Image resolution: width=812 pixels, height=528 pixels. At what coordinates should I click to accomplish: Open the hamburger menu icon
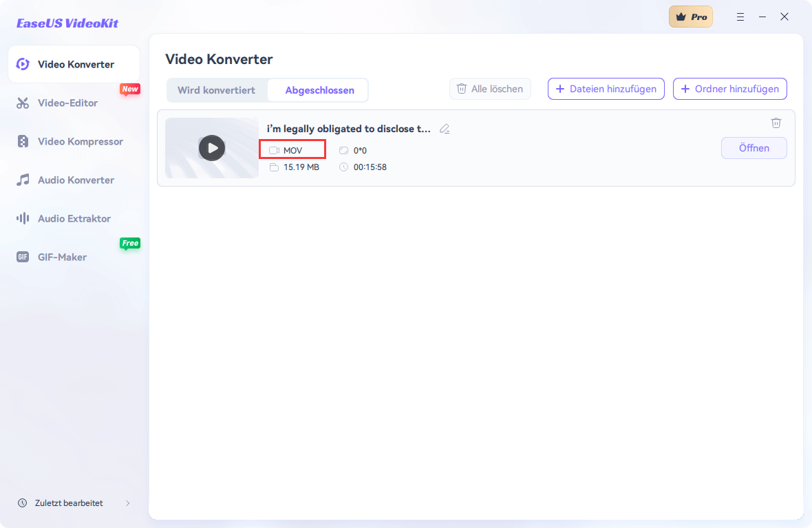(x=740, y=17)
